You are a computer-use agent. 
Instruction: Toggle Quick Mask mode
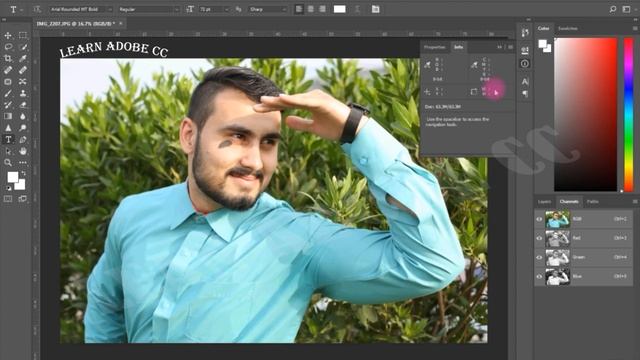8,199
